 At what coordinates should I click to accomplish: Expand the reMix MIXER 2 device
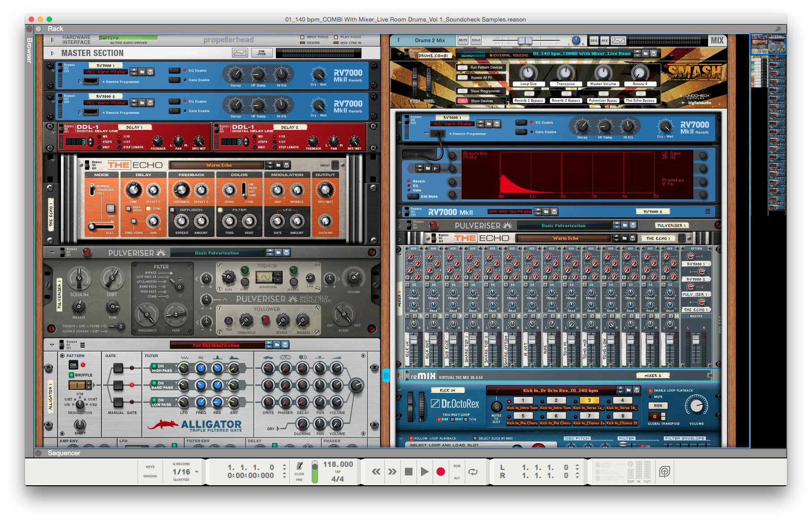pyautogui.click(x=400, y=375)
